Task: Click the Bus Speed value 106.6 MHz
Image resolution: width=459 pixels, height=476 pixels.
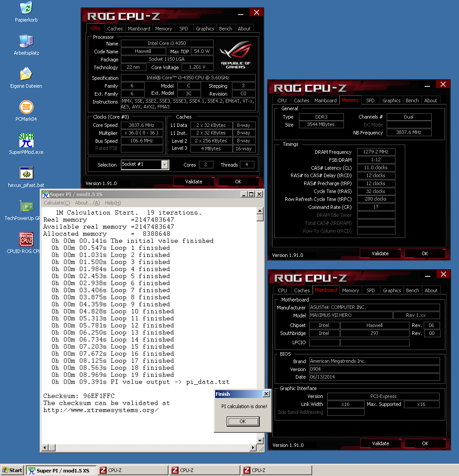Action: (x=141, y=141)
